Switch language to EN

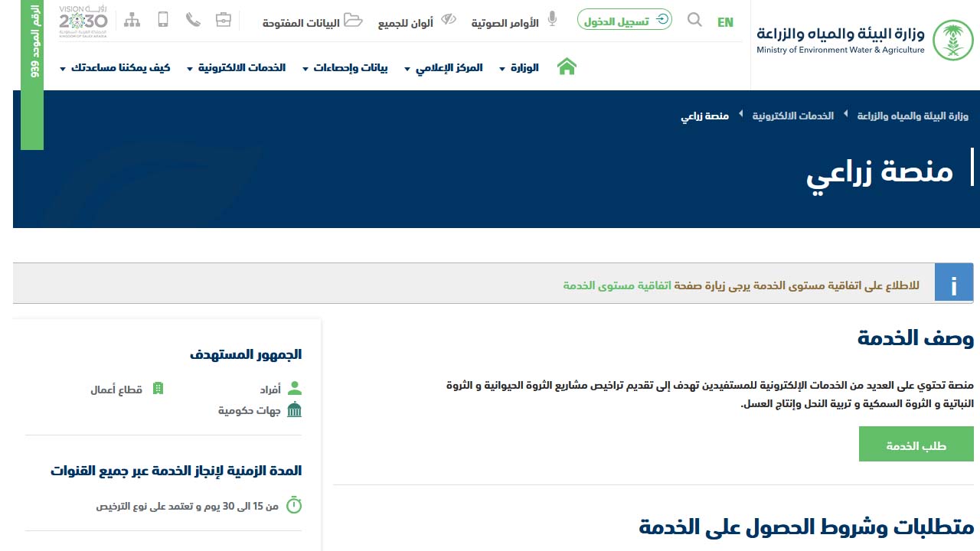[725, 22]
